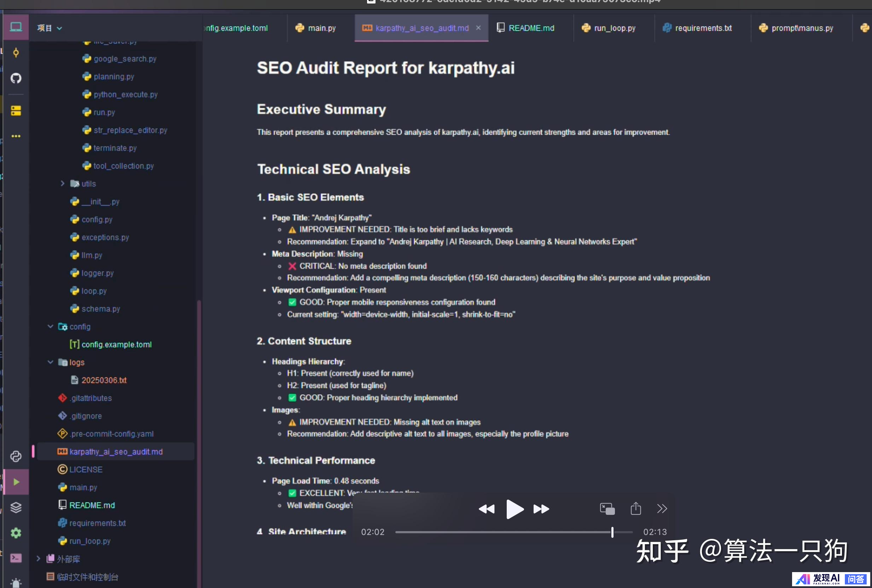This screenshot has height=588, width=872.
Task: Click the Executive Summary heading
Action: pyautogui.click(x=321, y=109)
